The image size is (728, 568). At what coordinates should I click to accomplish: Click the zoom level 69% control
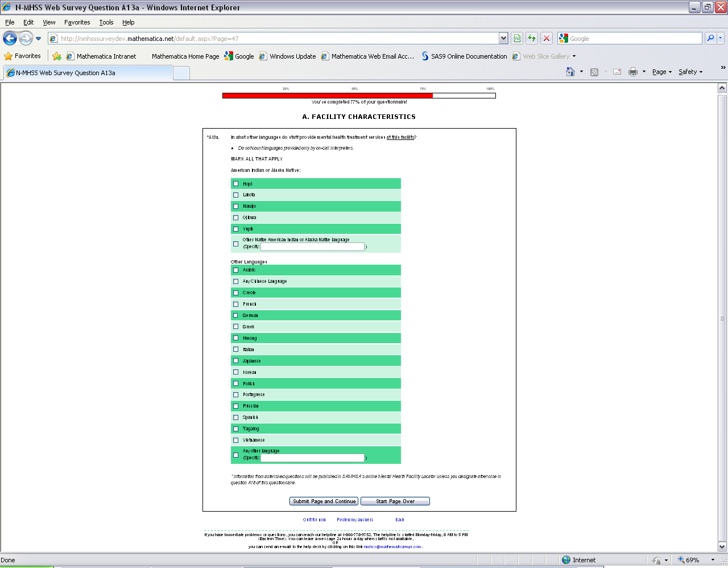[692, 560]
